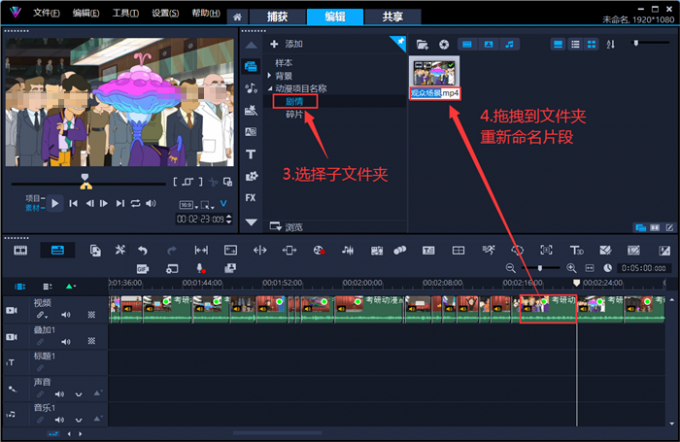Viewport: 680px width, 442px height.
Task: Select the 剧情 subfolder
Action: point(294,101)
